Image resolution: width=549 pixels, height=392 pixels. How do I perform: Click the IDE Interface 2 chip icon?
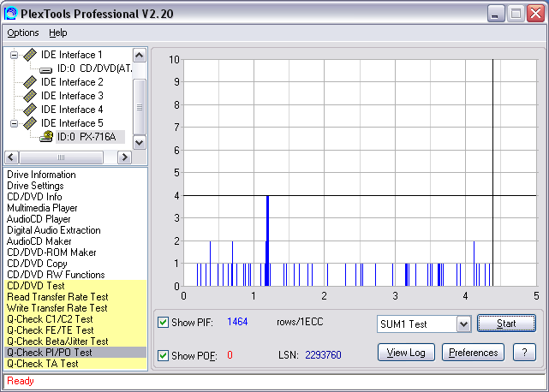click(30, 82)
